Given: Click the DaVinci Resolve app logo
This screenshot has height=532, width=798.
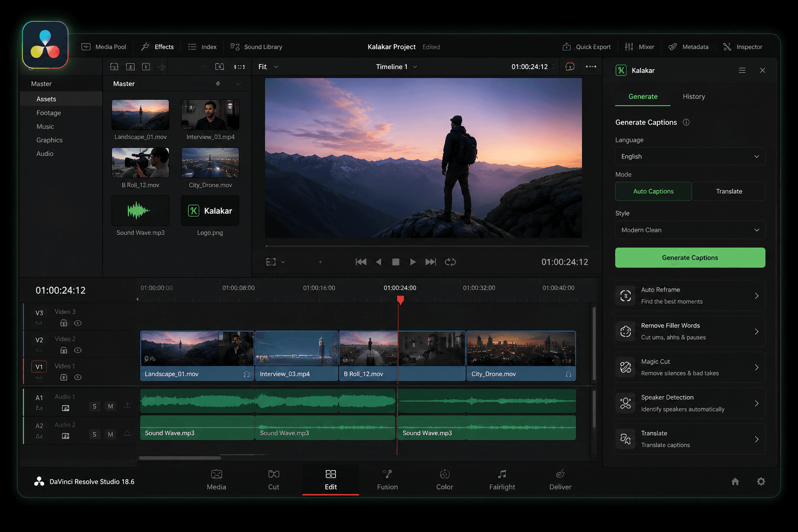Looking at the screenshot, I should pos(45,45).
